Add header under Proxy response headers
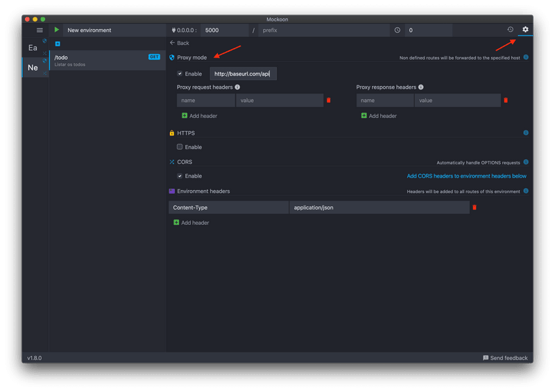555x392 pixels. [379, 116]
